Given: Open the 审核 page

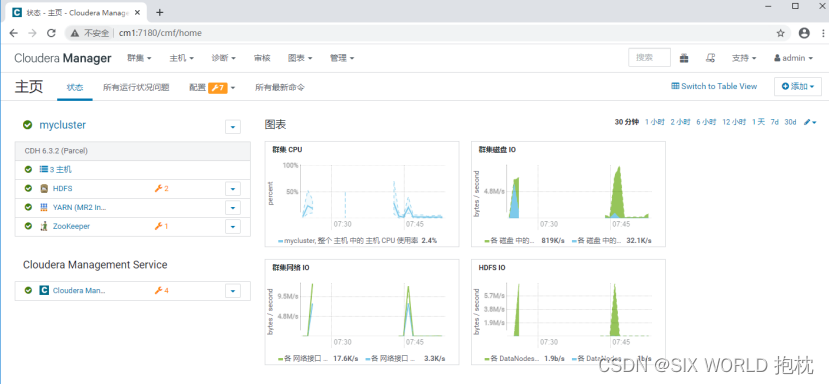Looking at the screenshot, I should (x=262, y=58).
